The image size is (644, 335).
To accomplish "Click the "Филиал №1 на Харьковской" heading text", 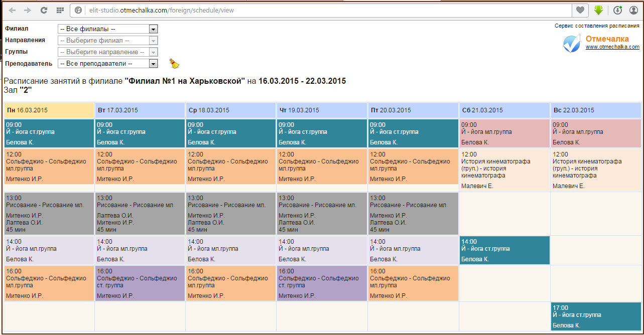I will (185, 81).
